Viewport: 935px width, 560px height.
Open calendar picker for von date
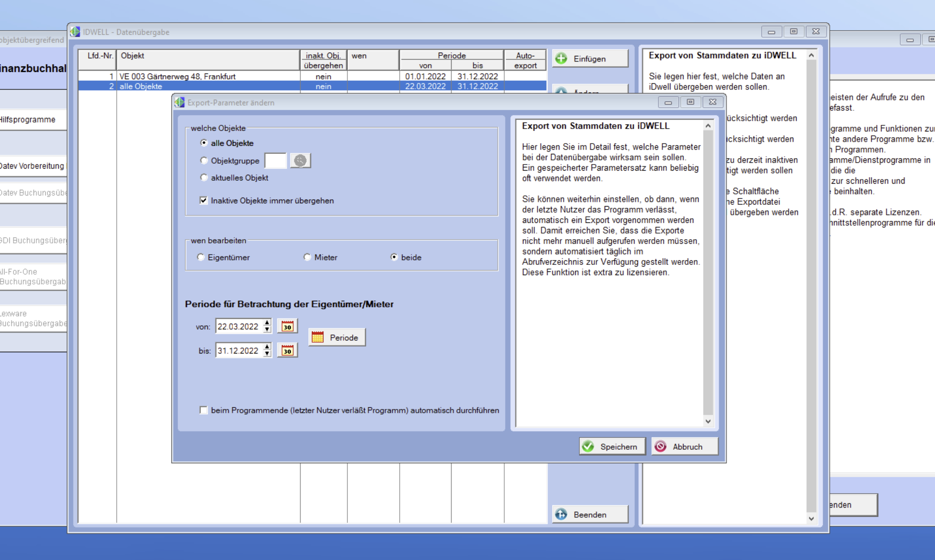pos(287,327)
